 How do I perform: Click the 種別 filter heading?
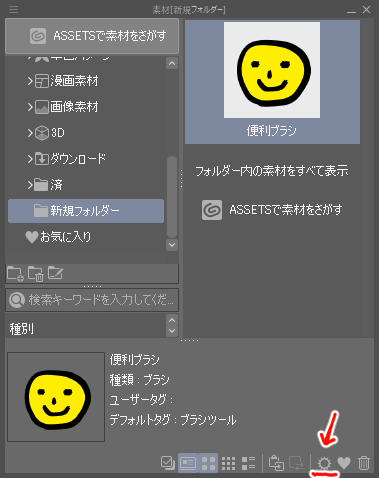[21, 329]
